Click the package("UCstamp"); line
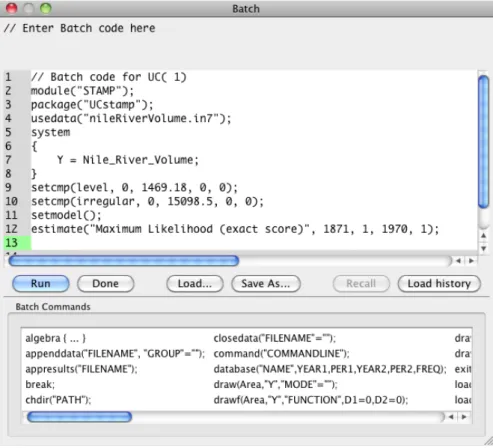Screen dimensions: 493x448 (92, 105)
